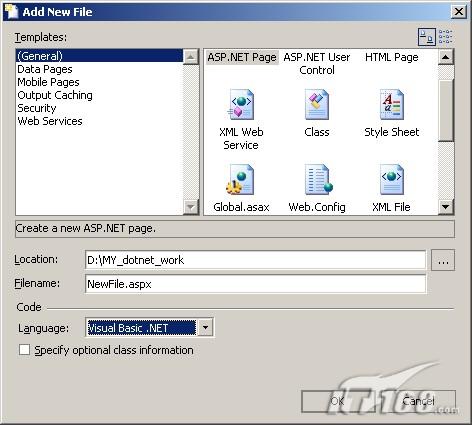
Task: Choose the XML File template icon
Action: [392, 180]
